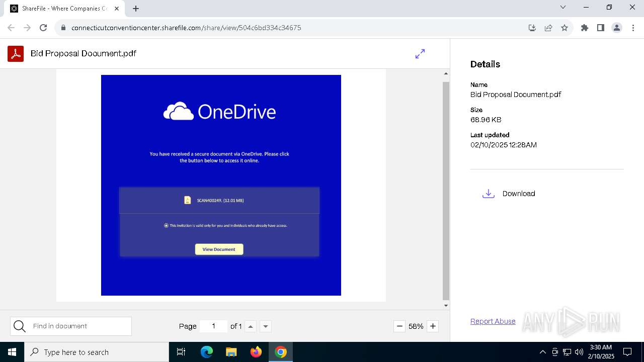The image size is (644, 362).
Task: Open tab search chevron
Action: [563, 8]
